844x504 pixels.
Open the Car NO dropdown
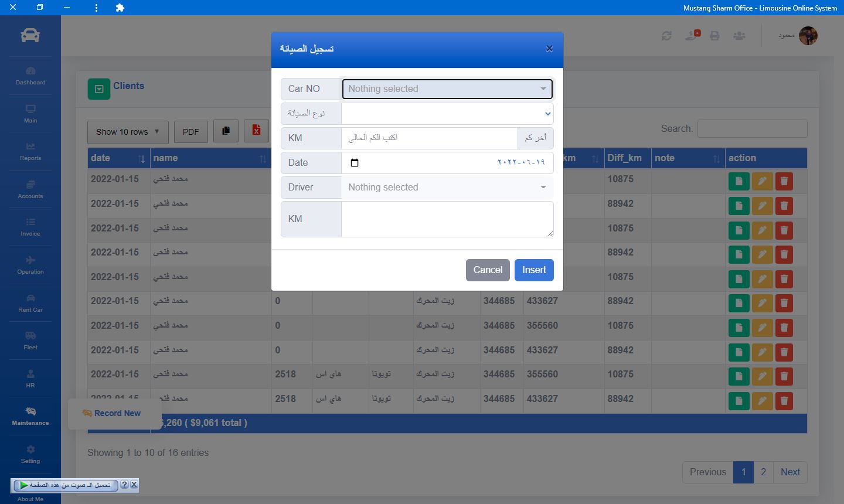coord(447,89)
